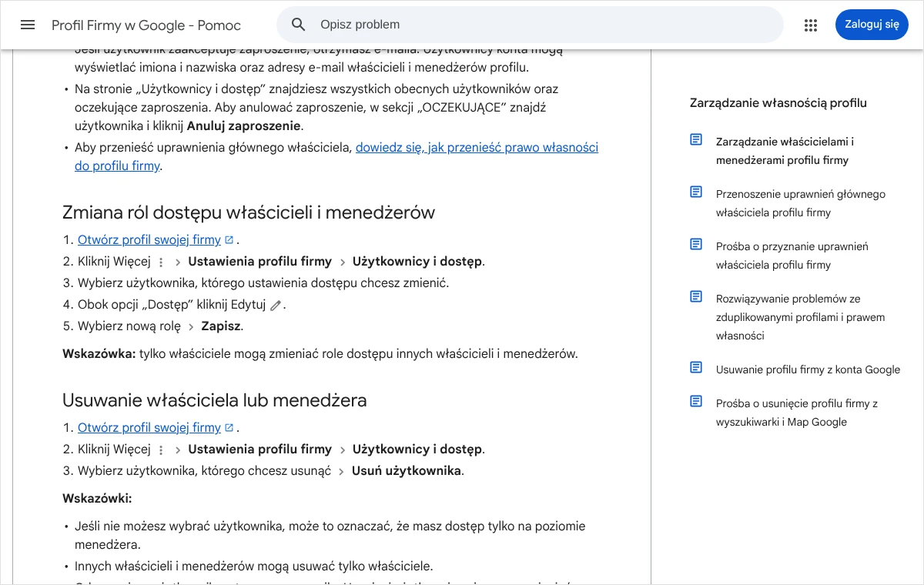The image size is (924, 585).
Task: Click three-dot Więcej icon in Zmiana ról step
Action: coord(161,262)
